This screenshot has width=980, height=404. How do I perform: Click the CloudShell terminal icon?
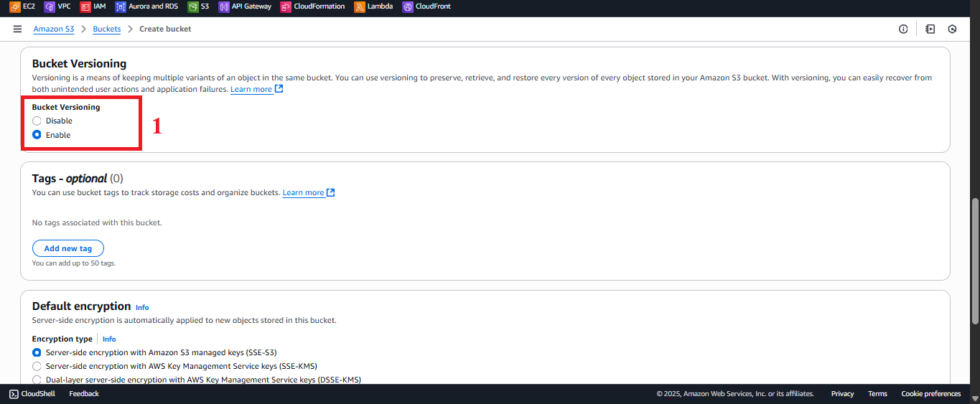point(14,394)
